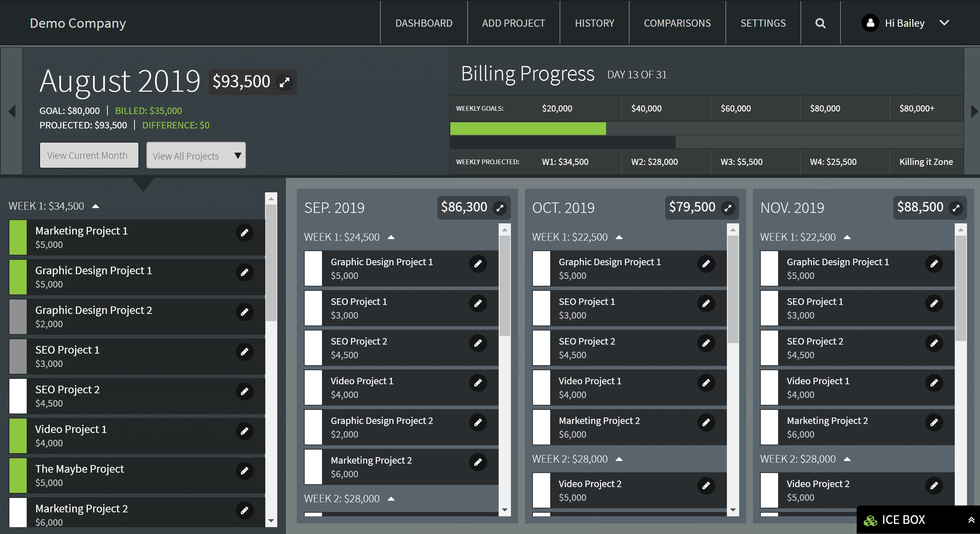Open the View All Projects dropdown
This screenshot has width=980, height=534.
[196, 156]
